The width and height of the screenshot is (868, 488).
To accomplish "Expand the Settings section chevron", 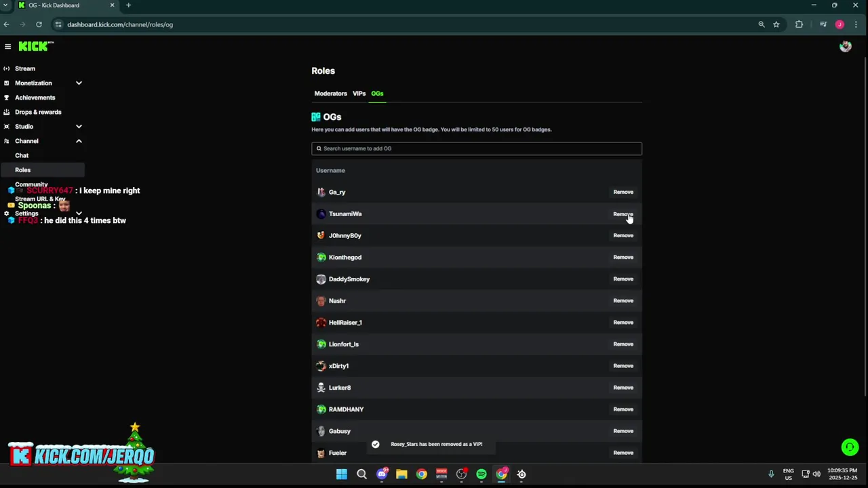I will [79, 213].
